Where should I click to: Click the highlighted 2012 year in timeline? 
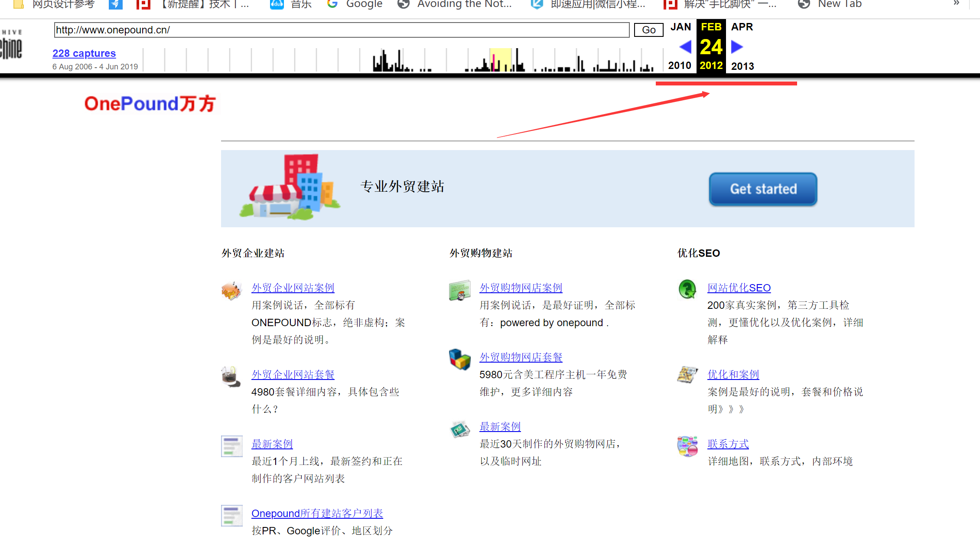711,65
